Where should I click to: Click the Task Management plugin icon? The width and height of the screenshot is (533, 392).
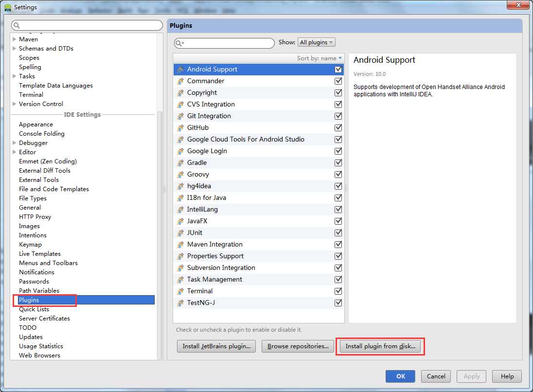coord(180,280)
